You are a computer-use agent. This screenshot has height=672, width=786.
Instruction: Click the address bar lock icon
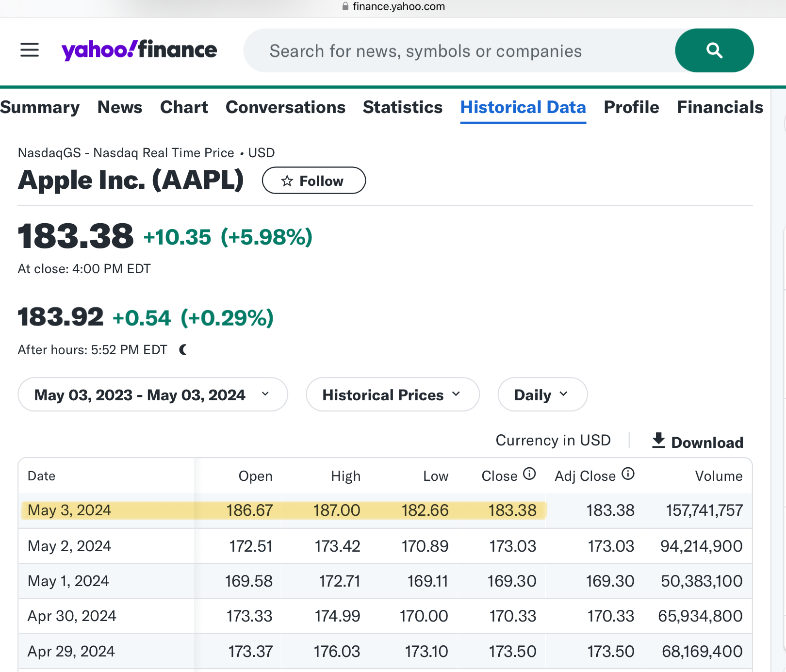coord(345,6)
